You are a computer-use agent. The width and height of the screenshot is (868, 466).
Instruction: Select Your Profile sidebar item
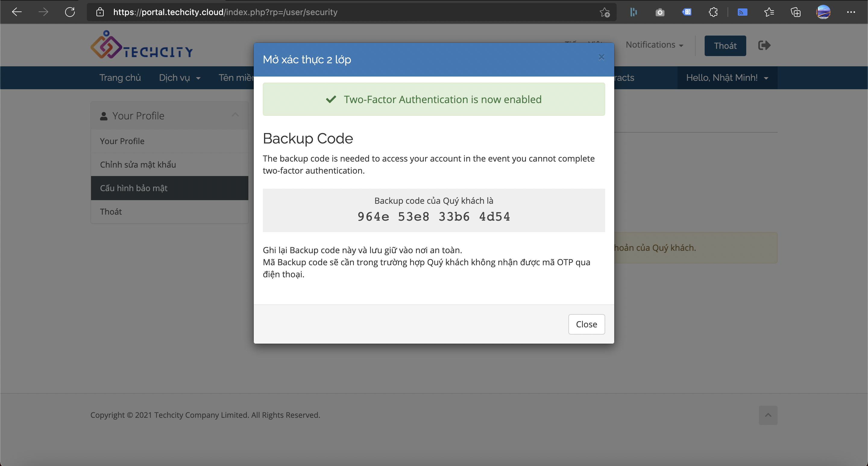169,141
